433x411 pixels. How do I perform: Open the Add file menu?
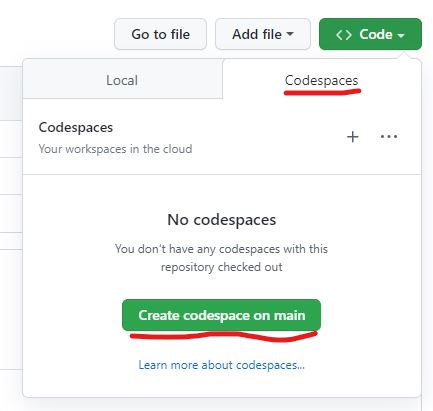pos(263,34)
